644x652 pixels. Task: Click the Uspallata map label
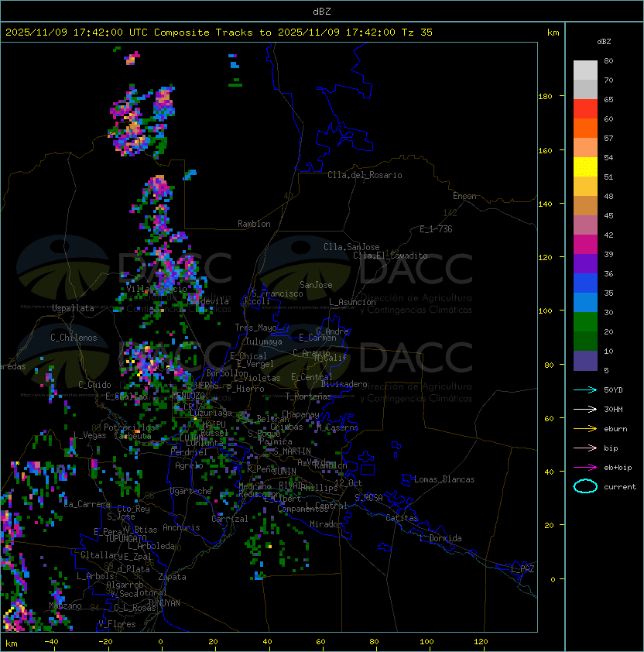pyautogui.click(x=73, y=308)
